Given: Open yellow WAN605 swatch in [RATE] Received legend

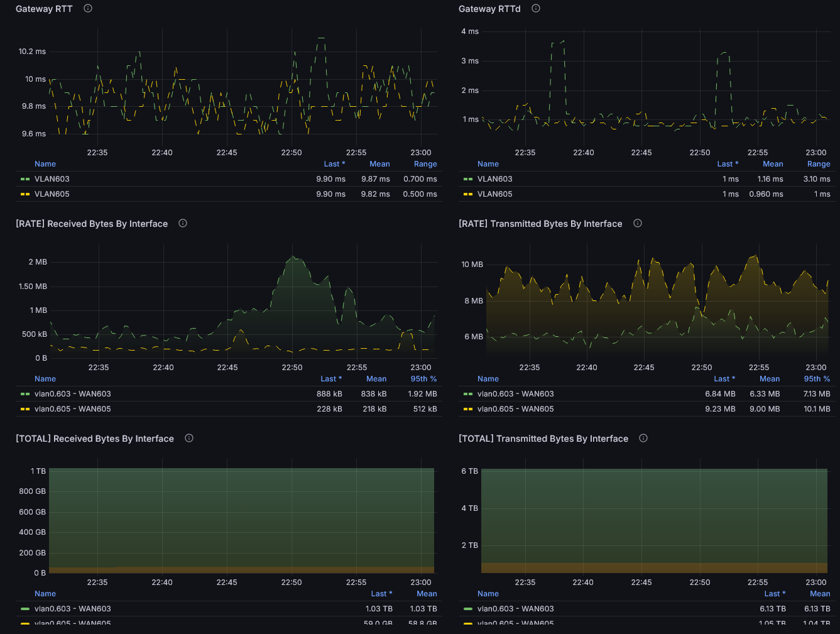Looking at the screenshot, I should (25, 409).
